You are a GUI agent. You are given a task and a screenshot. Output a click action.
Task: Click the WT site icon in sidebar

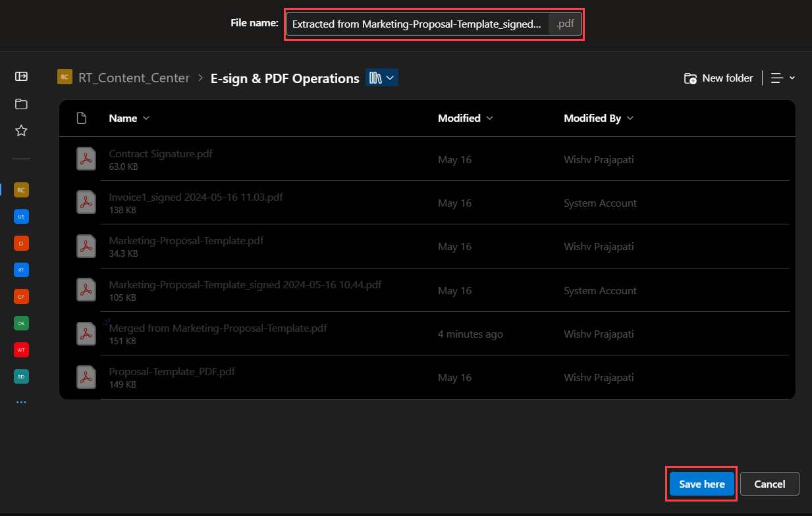21,349
